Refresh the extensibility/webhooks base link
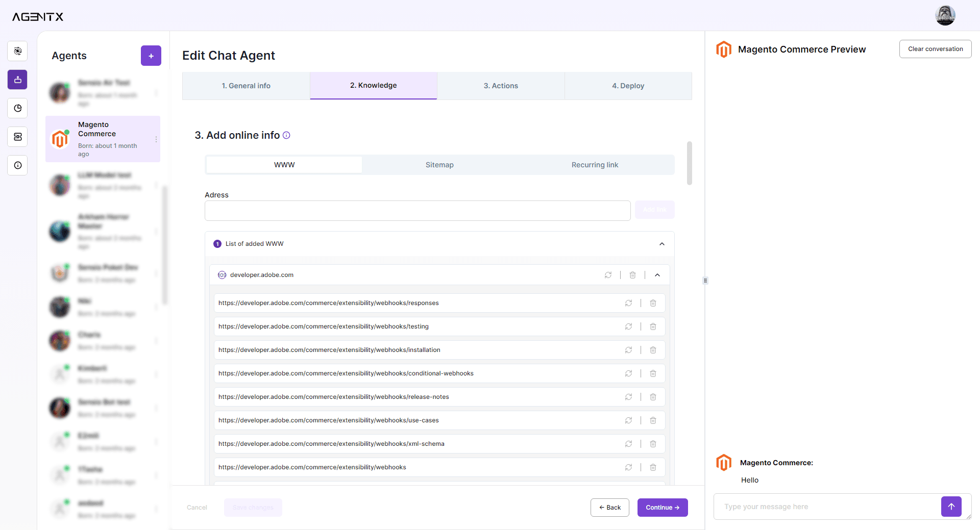Screen dimensions: 980x530 click(629, 467)
